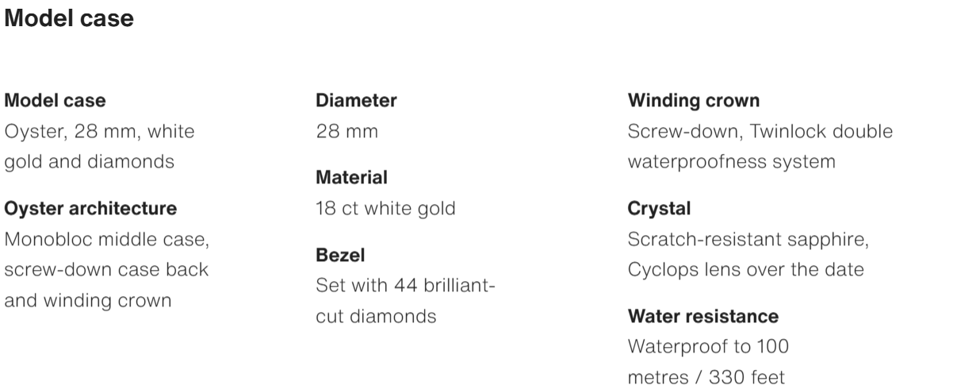Screen dimensions: 980x389
Task: Select the Crystal label
Action: click(659, 209)
